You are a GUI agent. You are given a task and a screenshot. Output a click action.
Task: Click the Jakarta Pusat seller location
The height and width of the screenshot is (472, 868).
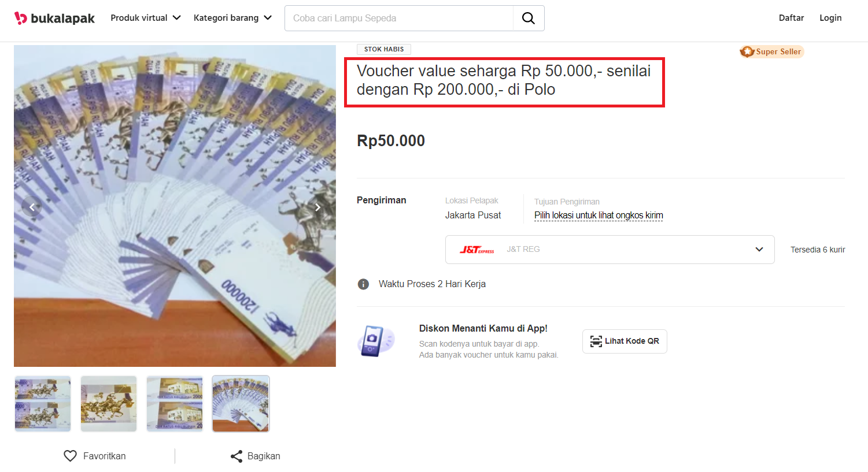tap(473, 215)
